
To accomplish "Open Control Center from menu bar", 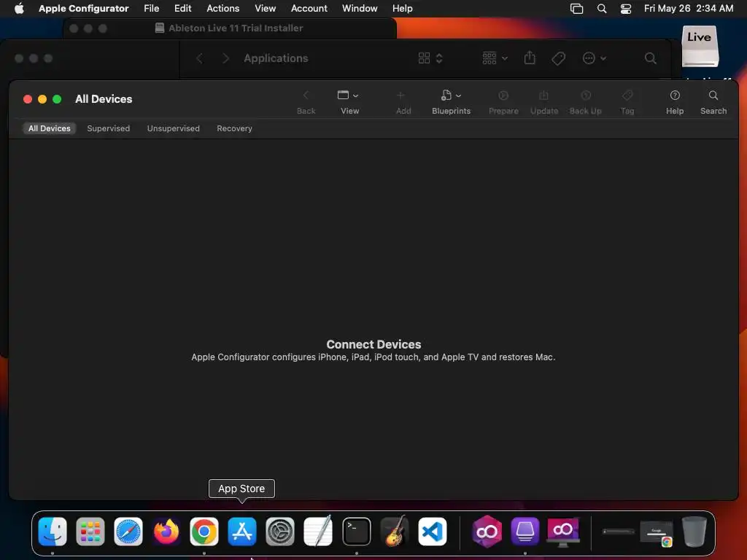I will pyautogui.click(x=625, y=9).
